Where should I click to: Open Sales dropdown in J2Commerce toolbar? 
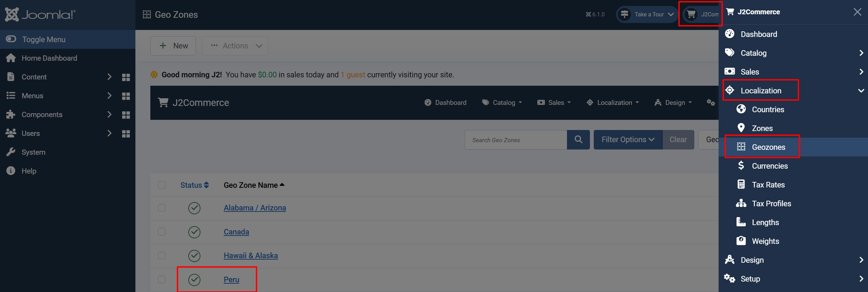pos(554,102)
